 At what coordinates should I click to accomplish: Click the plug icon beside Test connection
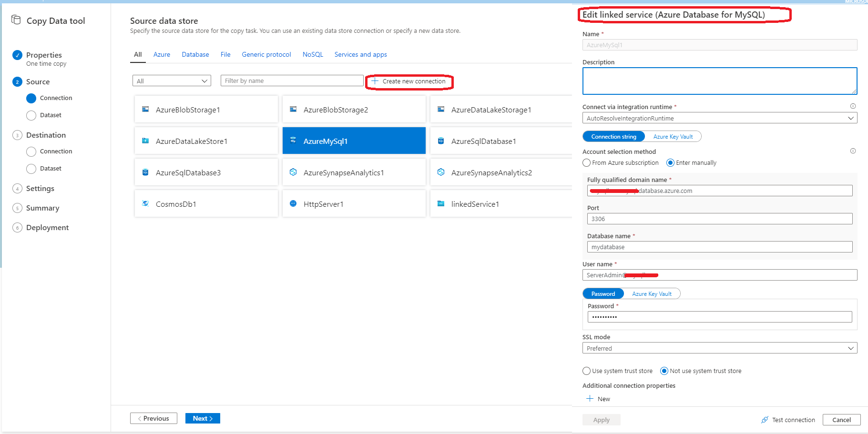click(x=765, y=420)
